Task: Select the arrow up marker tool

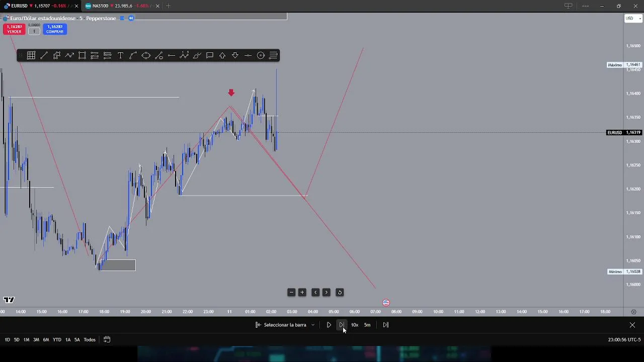Action: [x=222, y=55]
